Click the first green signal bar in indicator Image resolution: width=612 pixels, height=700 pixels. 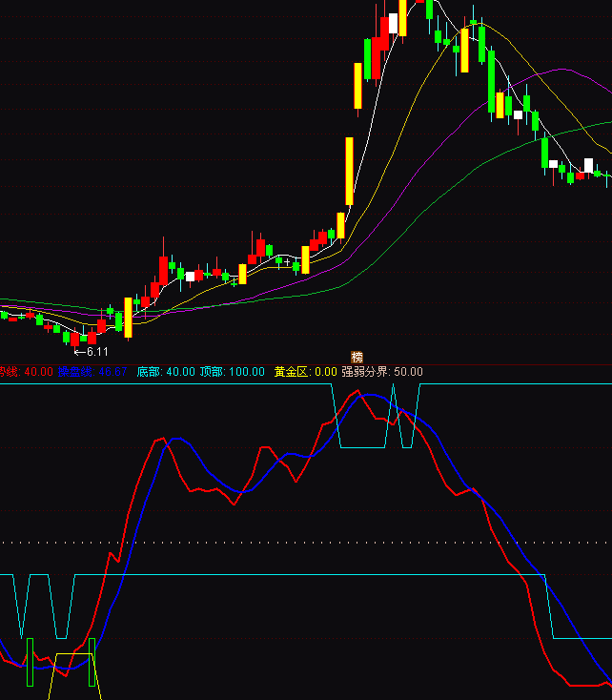click(30, 662)
